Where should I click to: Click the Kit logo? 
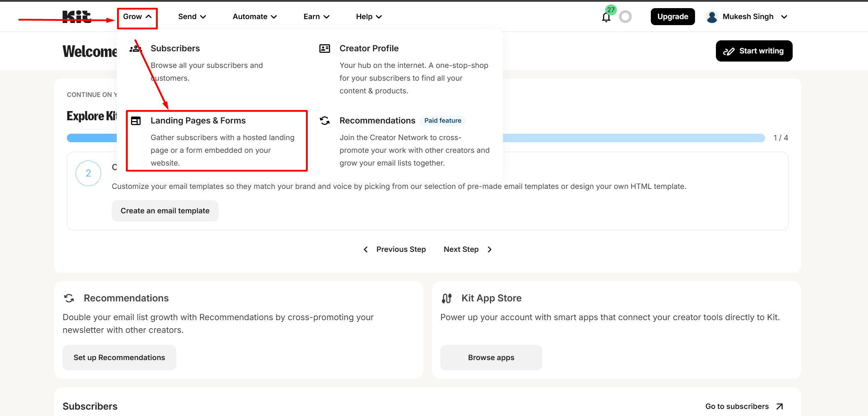coord(77,17)
